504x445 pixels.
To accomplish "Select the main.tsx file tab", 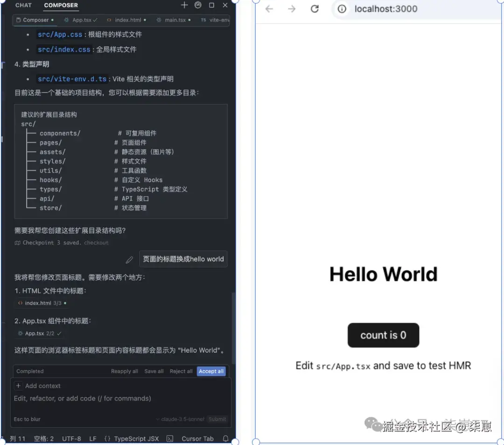I will (173, 20).
